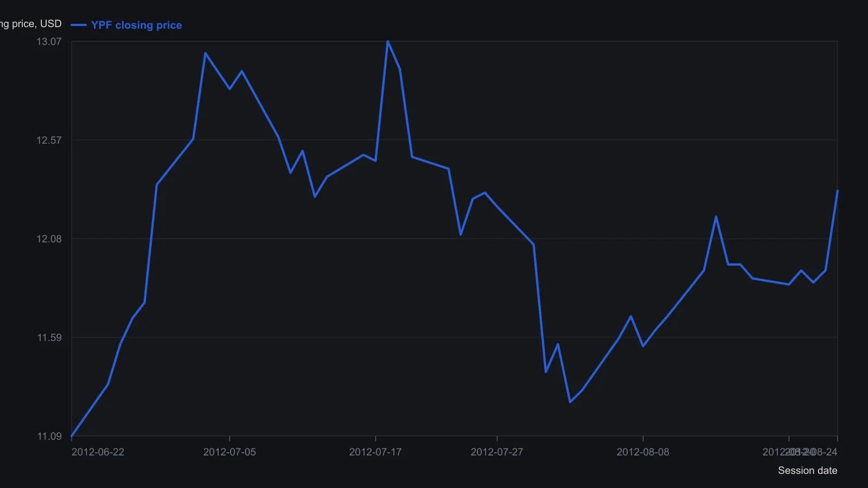The width and height of the screenshot is (868, 488).
Task: Click the partially visible price, USD axis title
Action: pyautogui.click(x=31, y=24)
